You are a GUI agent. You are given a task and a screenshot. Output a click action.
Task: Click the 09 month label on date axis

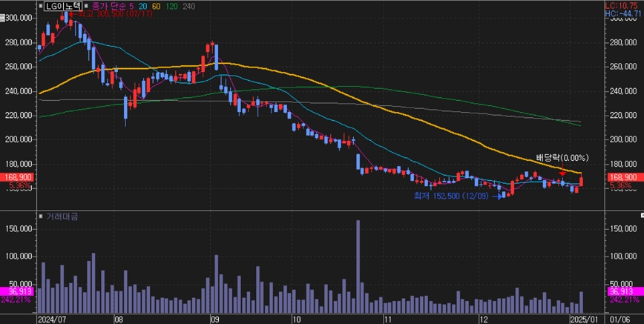(215, 319)
